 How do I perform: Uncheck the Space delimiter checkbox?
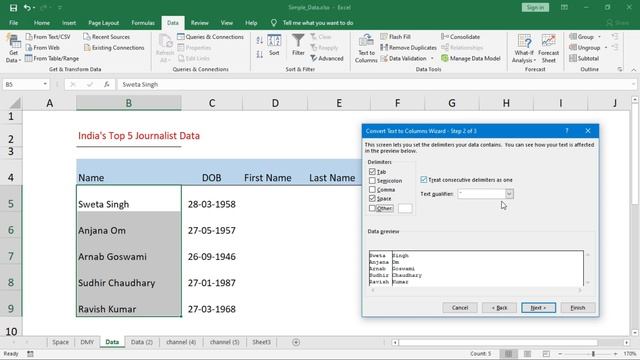click(372, 198)
